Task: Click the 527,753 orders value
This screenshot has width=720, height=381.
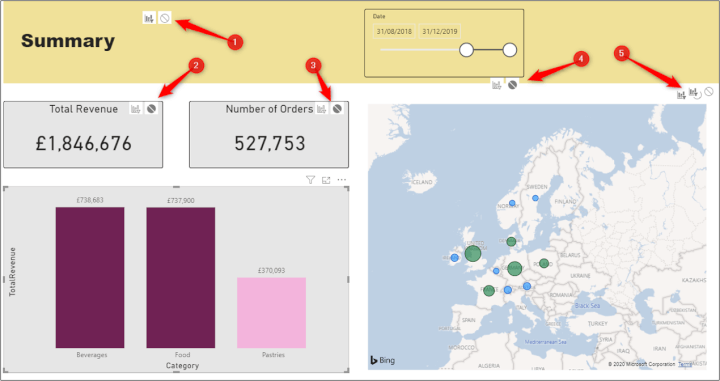Action: [x=270, y=144]
